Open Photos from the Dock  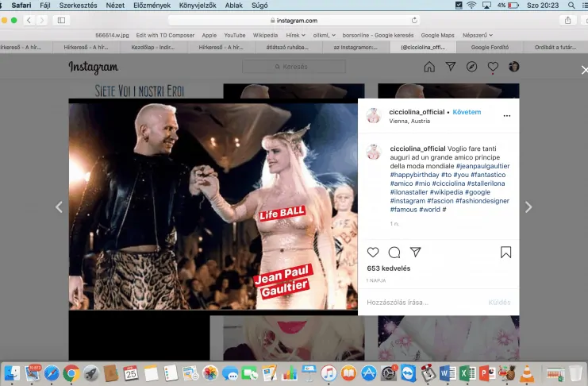coord(210,373)
